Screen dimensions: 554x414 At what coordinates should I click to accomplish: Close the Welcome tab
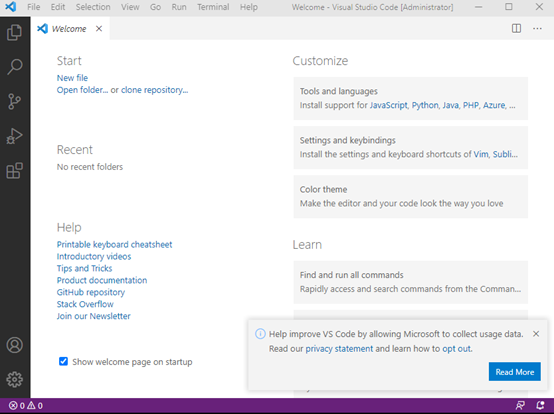[99, 29]
